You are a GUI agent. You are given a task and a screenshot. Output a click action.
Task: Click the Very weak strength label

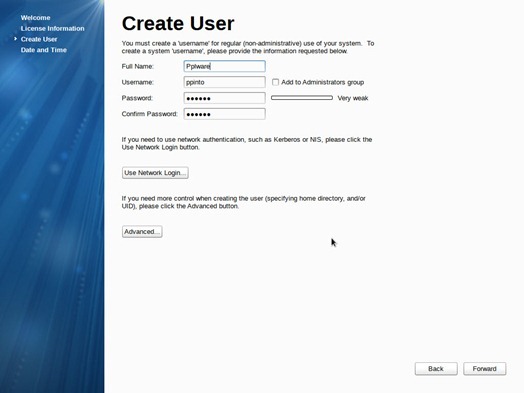[x=353, y=98]
